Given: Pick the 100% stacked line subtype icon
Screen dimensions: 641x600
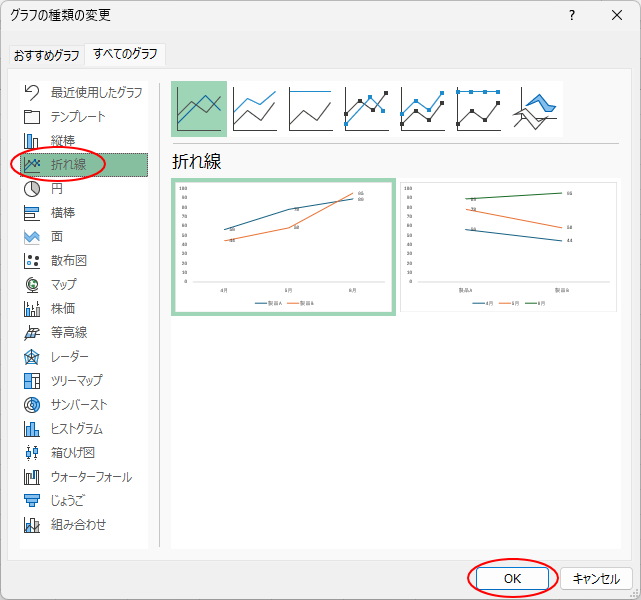Looking at the screenshot, I should coord(311,109).
